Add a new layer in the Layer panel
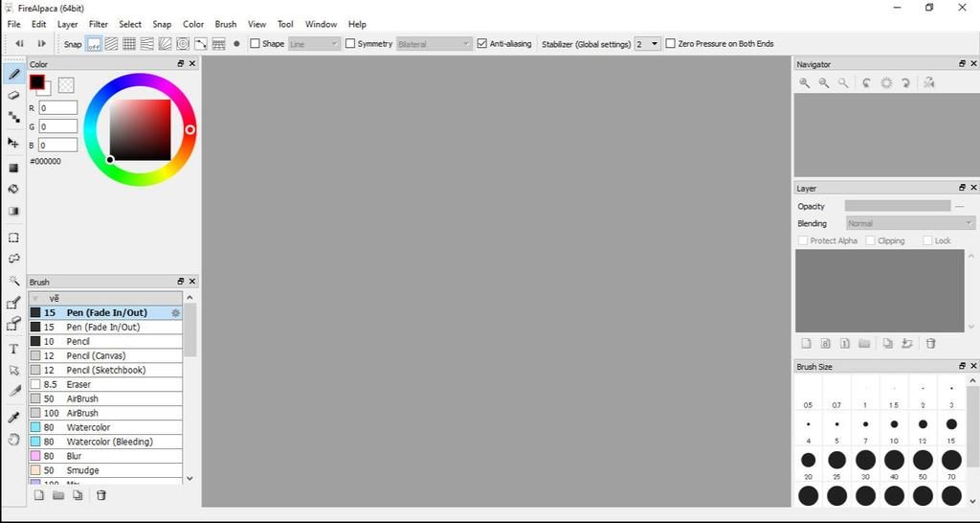The height and width of the screenshot is (523, 980). (x=806, y=344)
